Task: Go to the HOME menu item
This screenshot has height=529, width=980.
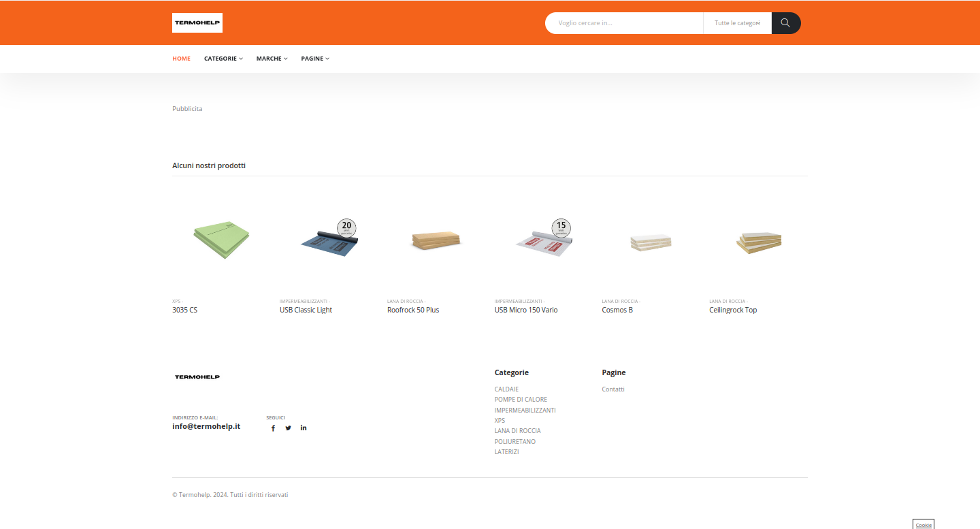Action: [181, 59]
